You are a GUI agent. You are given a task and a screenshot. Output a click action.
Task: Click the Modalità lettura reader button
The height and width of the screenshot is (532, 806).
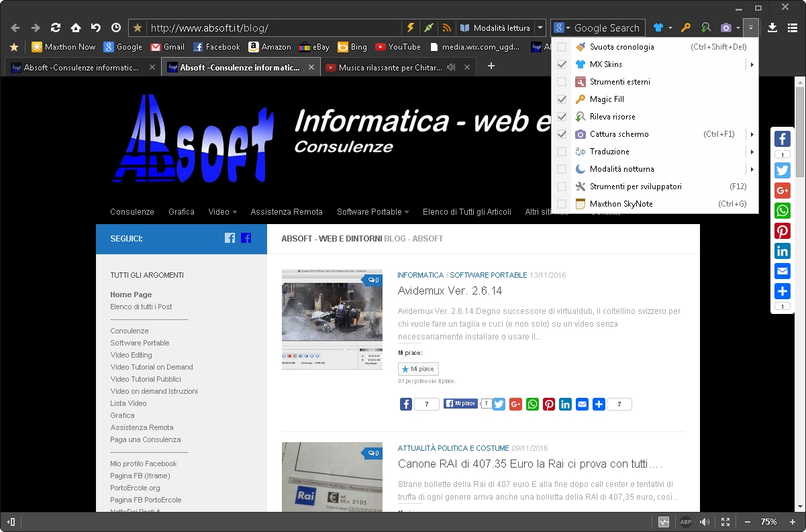pos(495,28)
